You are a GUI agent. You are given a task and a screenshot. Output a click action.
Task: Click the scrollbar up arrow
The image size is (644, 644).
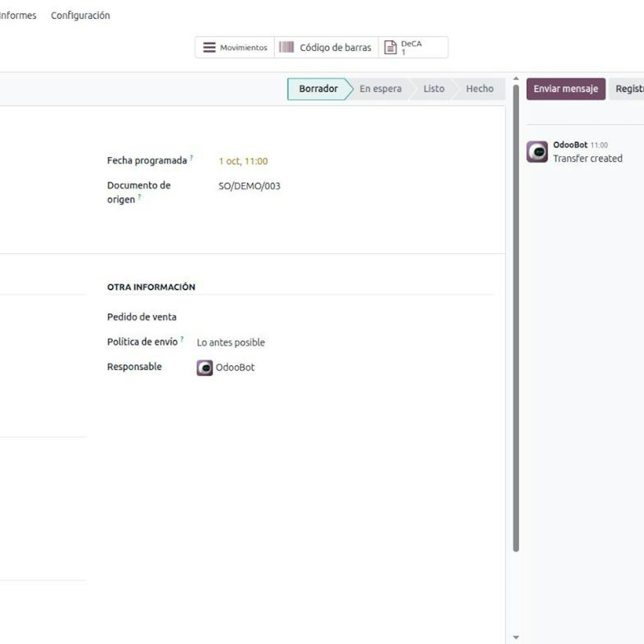[516, 79]
